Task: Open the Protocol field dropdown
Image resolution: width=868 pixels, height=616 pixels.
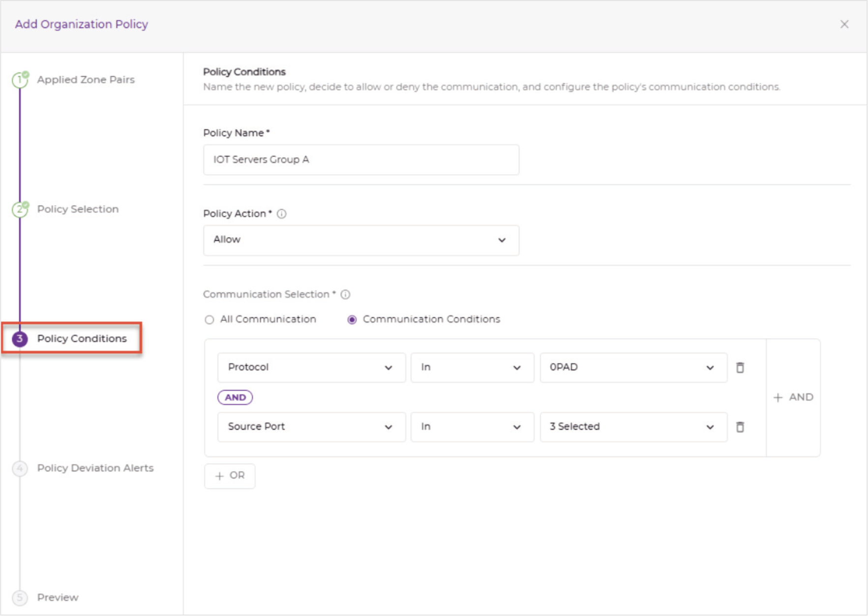Action: [x=311, y=368]
